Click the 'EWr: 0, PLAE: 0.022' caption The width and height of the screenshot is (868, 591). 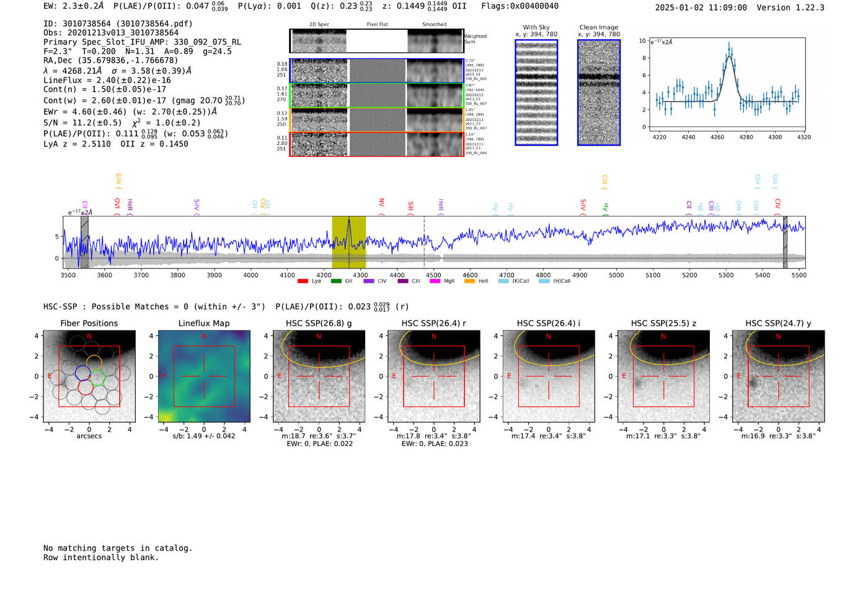[x=319, y=443]
